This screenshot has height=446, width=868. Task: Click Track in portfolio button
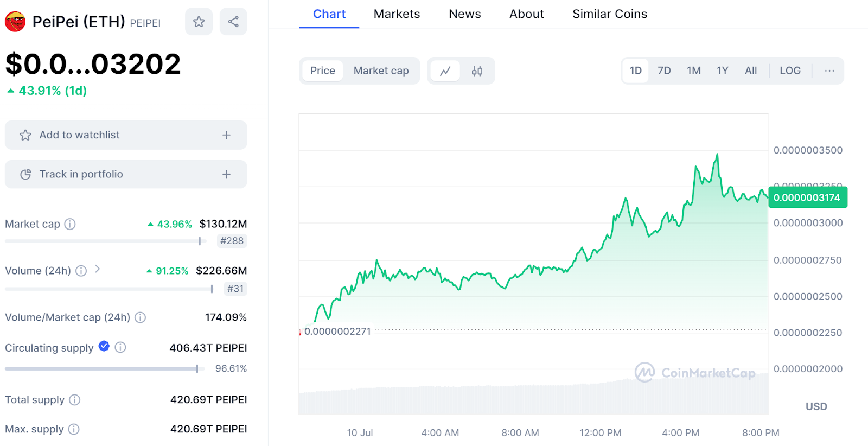126,174
